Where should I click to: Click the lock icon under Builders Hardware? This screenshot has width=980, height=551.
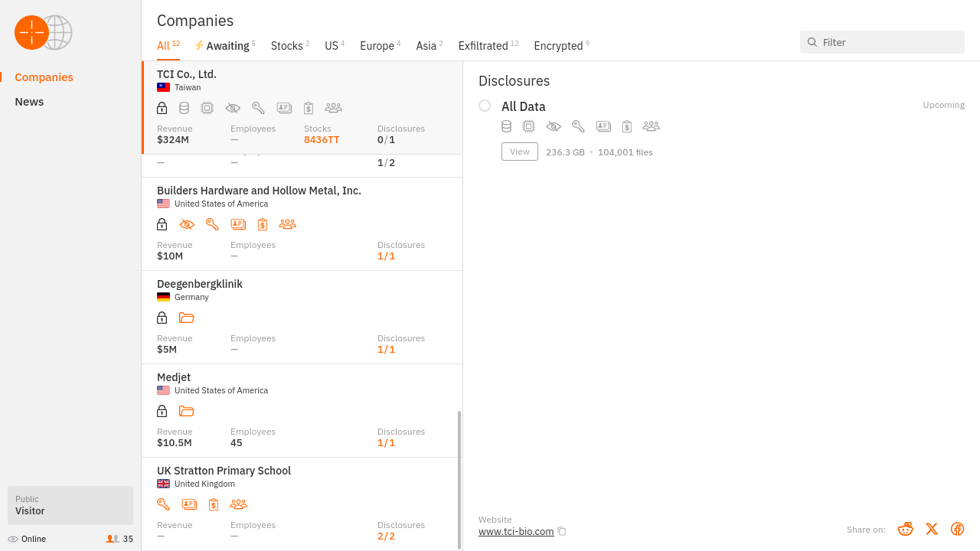162,224
